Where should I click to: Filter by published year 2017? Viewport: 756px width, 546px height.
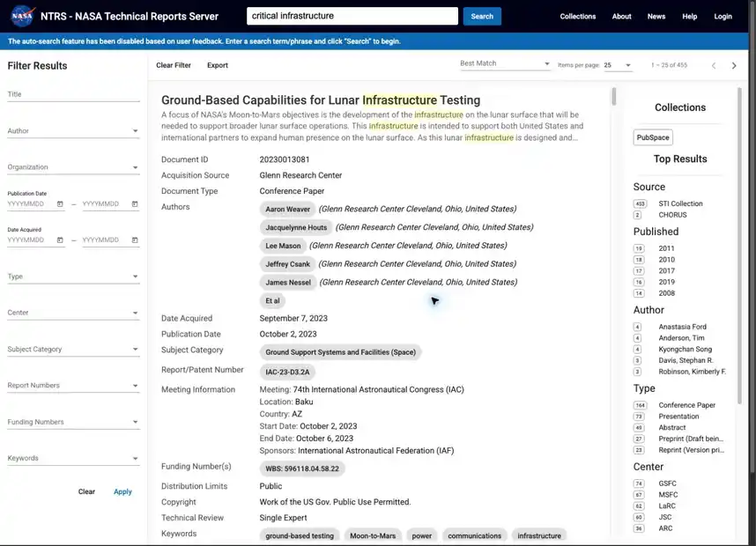[x=666, y=271]
